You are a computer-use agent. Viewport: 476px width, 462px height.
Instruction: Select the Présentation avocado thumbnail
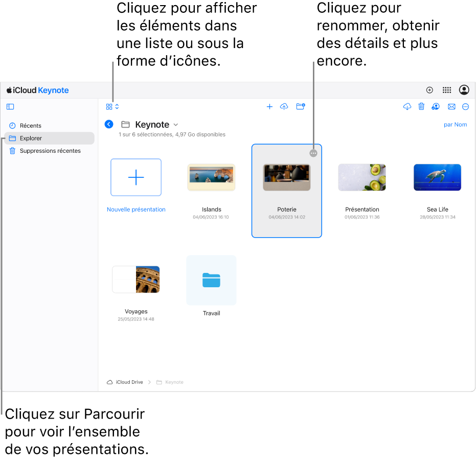coord(362,177)
